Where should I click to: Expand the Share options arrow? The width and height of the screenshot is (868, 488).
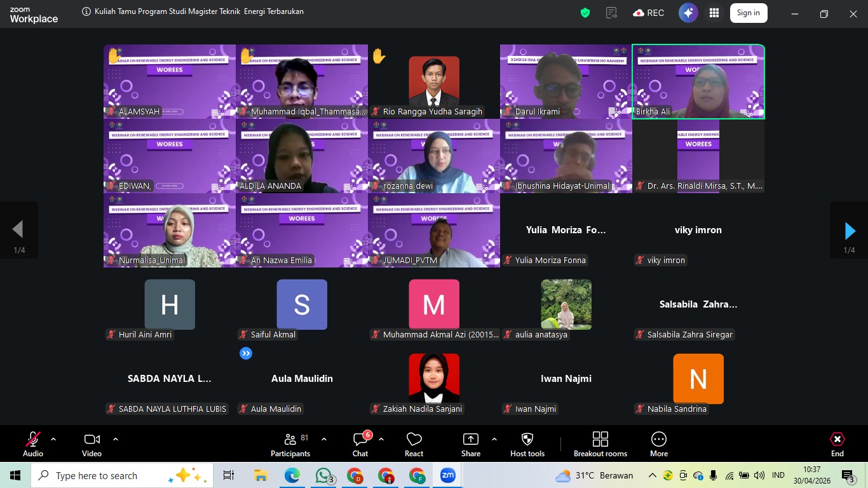click(494, 439)
